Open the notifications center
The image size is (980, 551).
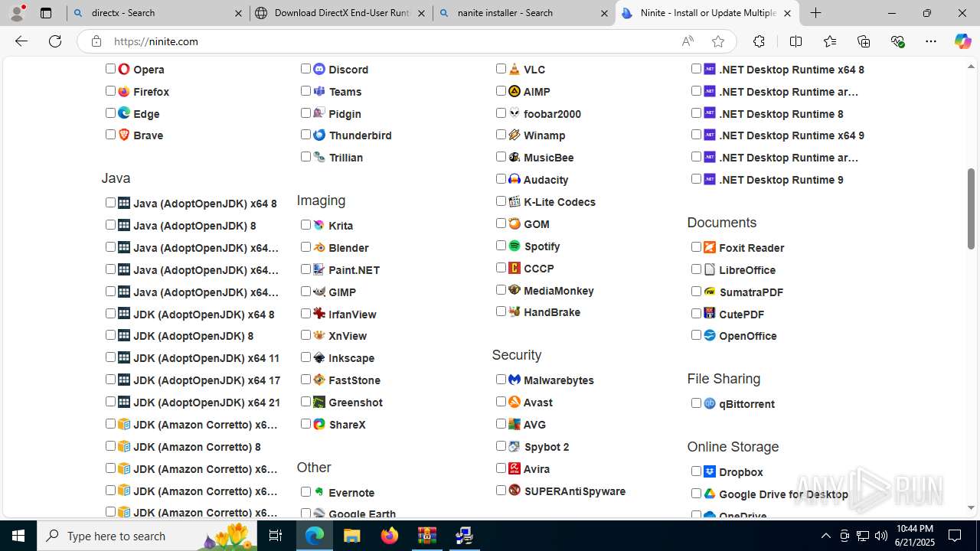955,536
